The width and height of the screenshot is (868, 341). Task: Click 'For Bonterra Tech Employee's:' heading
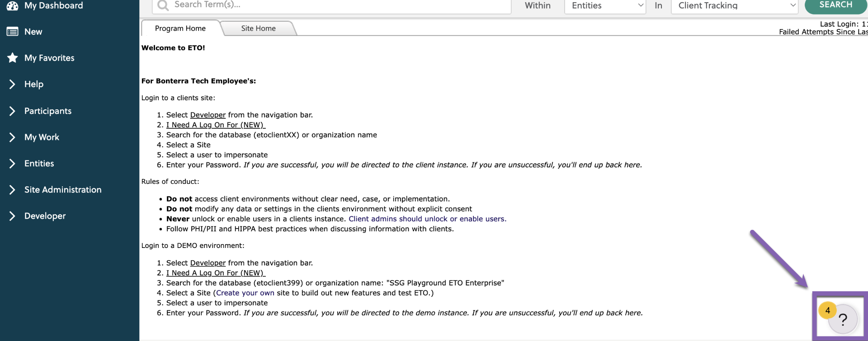tap(198, 81)
